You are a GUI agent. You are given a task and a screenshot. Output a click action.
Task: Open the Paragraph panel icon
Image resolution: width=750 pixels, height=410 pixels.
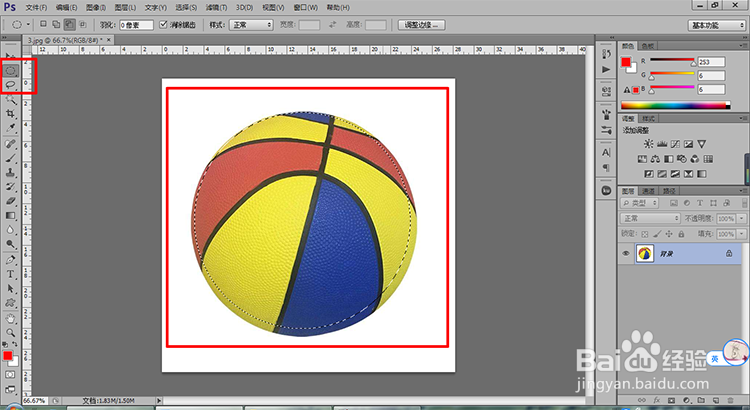(x=607, y=168)
